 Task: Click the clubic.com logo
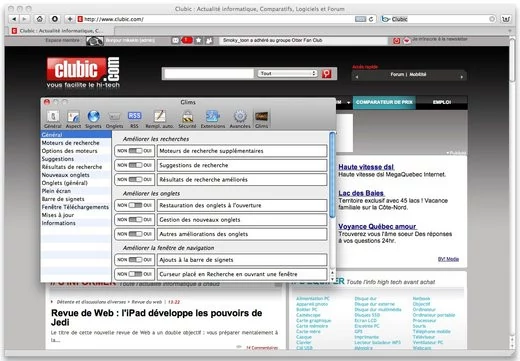pos(83,72)
